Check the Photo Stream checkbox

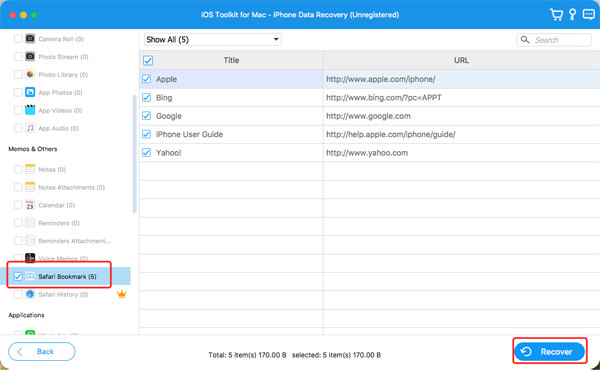coord(18,57)
